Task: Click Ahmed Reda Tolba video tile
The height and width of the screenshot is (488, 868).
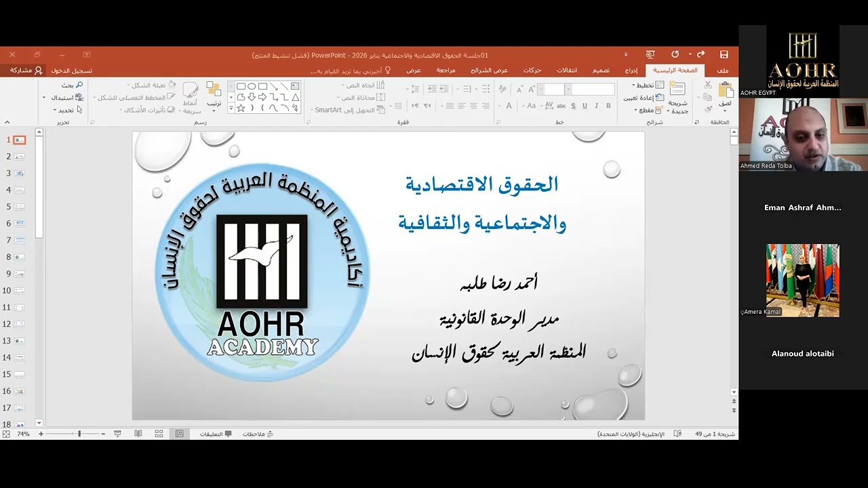Action: [x=803, y=134]
